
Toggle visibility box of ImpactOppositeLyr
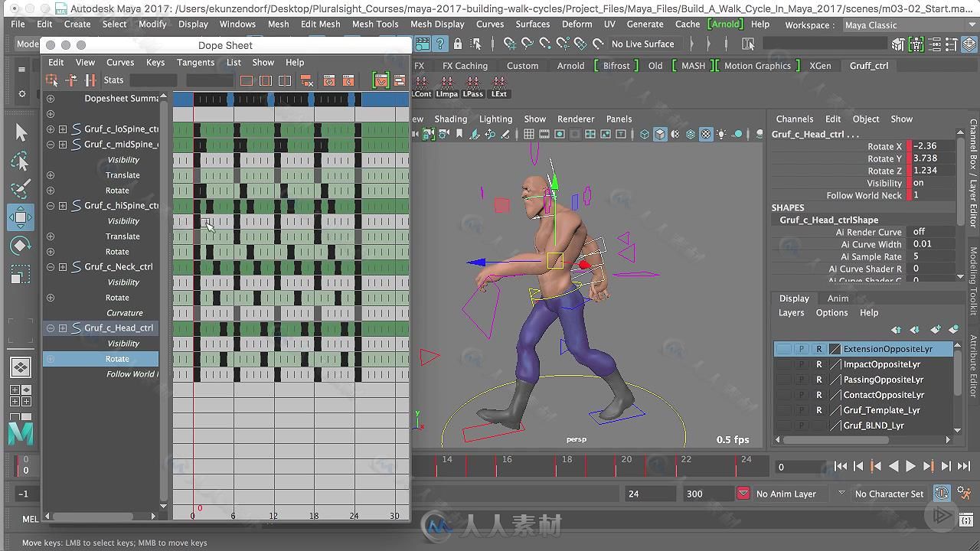click(x=784, y=364)
